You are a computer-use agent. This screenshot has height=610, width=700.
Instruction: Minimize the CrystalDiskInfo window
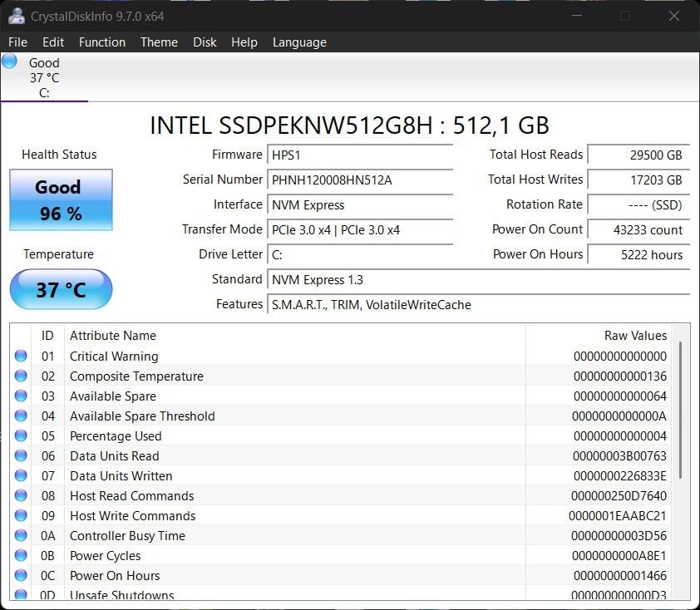[x=577, y=16]
